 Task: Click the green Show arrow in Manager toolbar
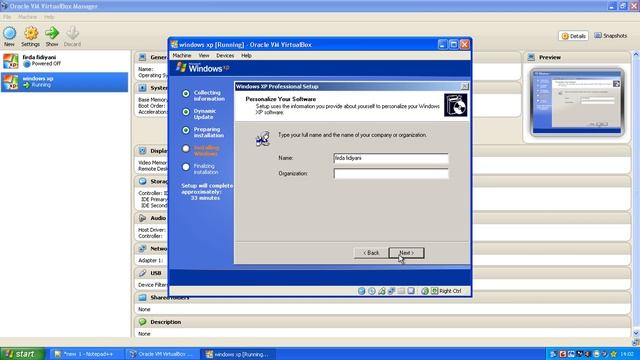point(52,33)
